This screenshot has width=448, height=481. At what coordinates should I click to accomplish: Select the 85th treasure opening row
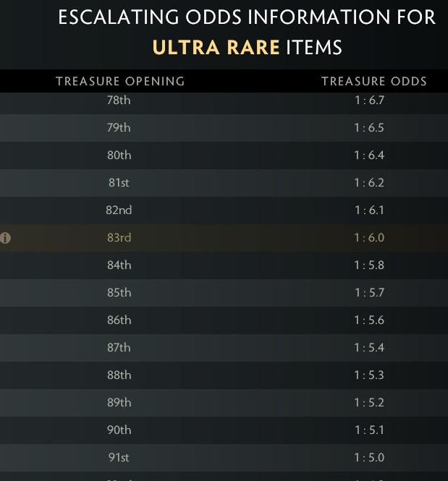pyautogui.click(x=224, y=293)
